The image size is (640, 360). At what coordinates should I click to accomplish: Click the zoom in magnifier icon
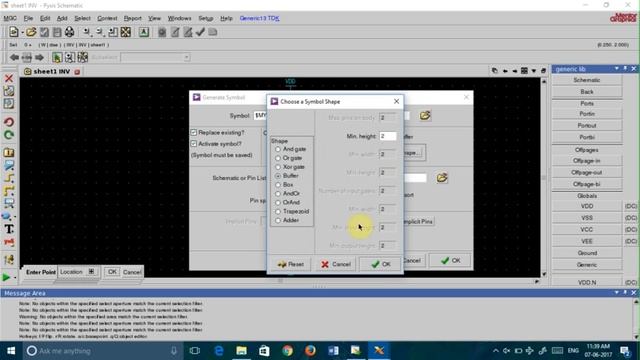(87, 32)
